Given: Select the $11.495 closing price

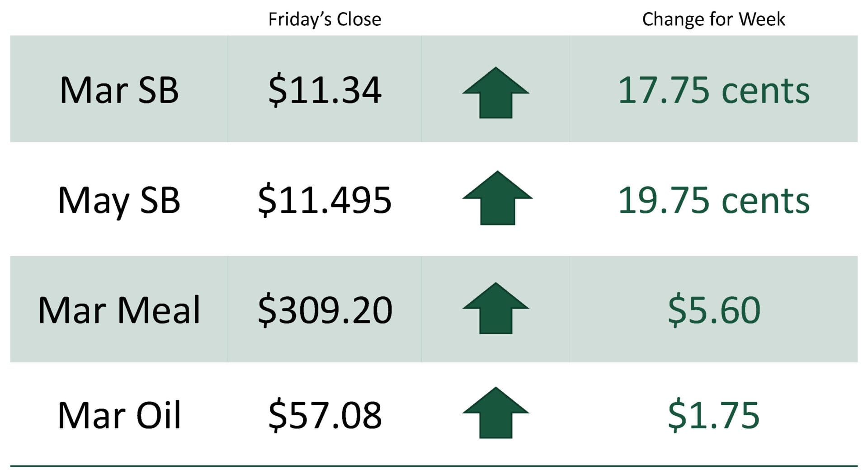Looking at the screenshot, I should [325, 200].
